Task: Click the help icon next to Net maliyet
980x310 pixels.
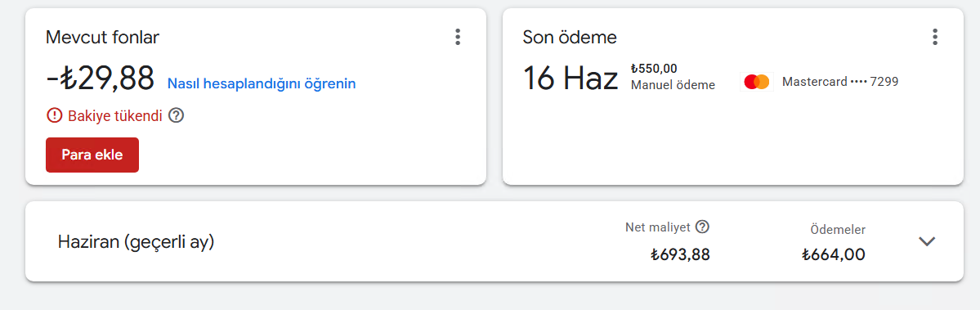Action: pos(702,227)
